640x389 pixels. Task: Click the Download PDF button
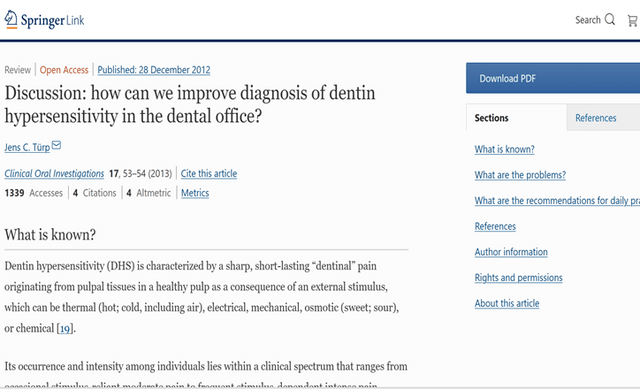coord(553,78)
